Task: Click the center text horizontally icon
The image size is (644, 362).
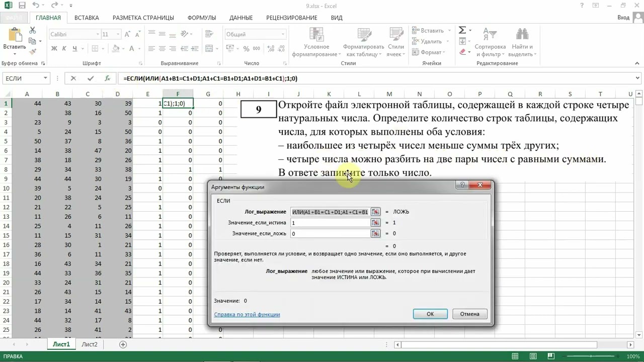Action: point(163,49)
